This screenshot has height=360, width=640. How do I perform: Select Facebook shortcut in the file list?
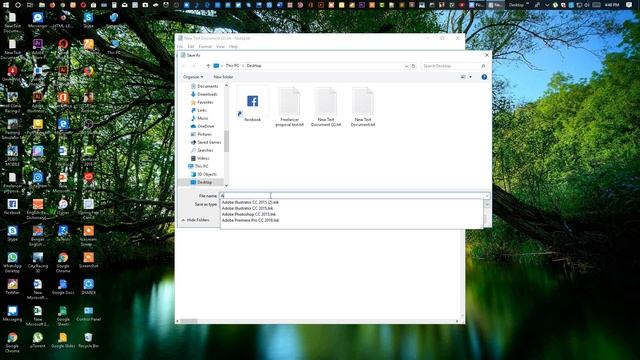[x=252, y=104]
